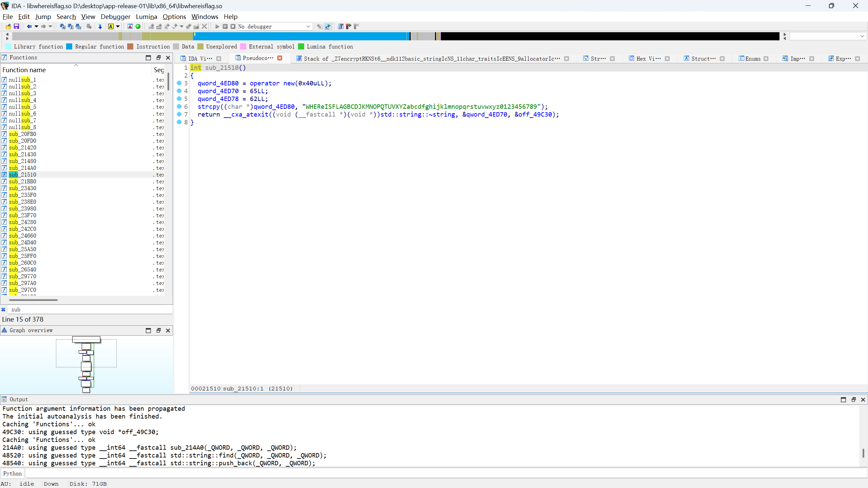This screenshot has height=488, width=868.
Task: Click the gray X delete toolbar icon
Action: pyautogui.click(x=204, y=26)
